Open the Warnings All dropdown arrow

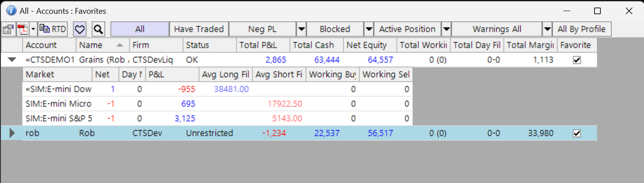[547, 29]
